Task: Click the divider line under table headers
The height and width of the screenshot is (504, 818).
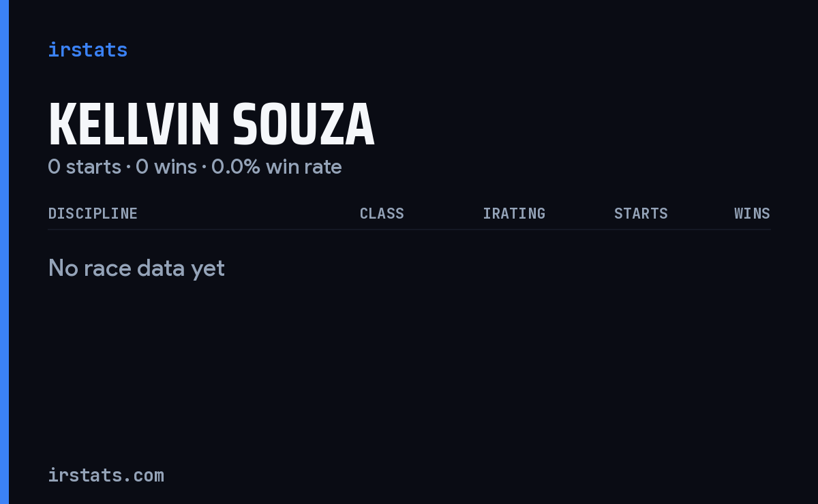Action: [x=409, y=230]
